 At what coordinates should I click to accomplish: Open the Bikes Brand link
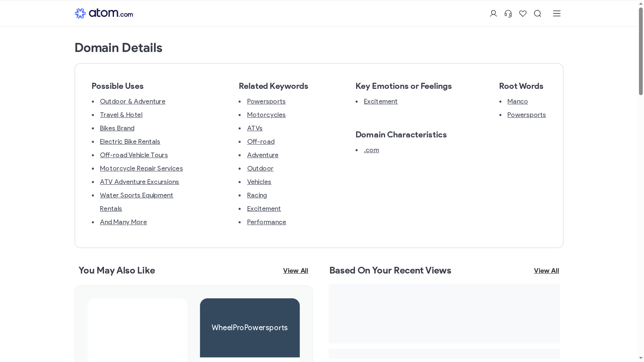117,128
